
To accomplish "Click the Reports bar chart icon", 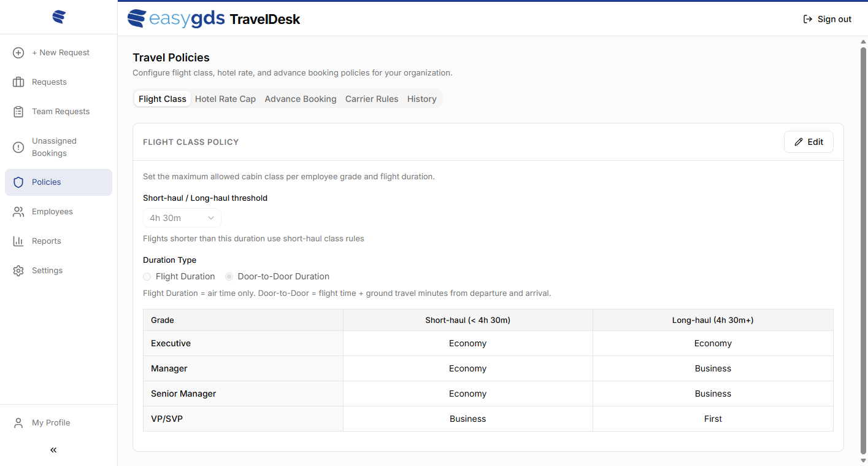I will [x=18, y=241].
